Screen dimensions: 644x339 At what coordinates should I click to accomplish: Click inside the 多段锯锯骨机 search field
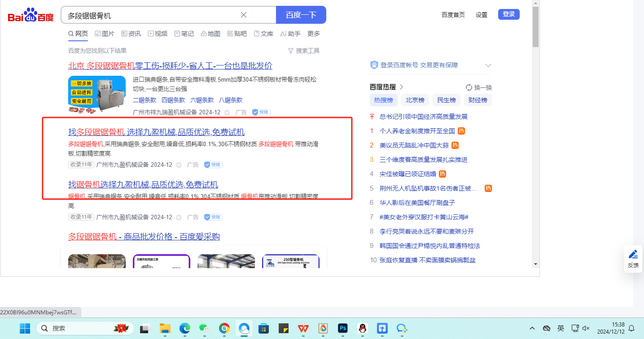pos(153,15)
